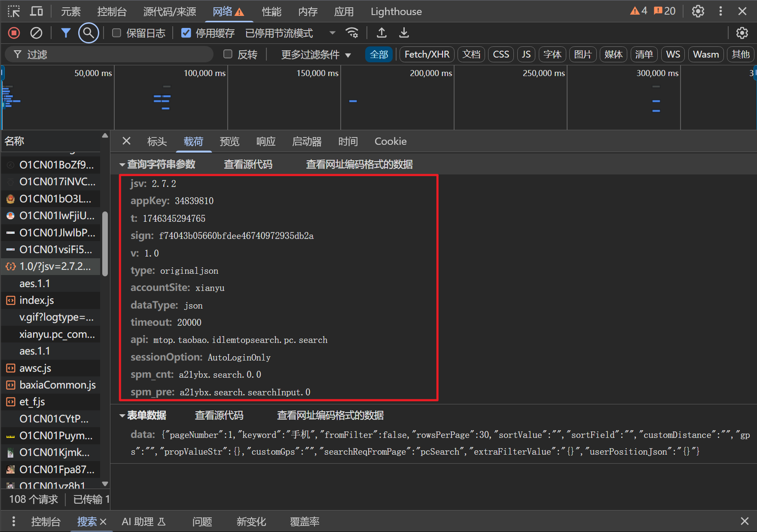This screenshot has height=532, width=757.
Task: Open network conditions wifi icon
Action: pyautogui.click(x=352, y=33)
